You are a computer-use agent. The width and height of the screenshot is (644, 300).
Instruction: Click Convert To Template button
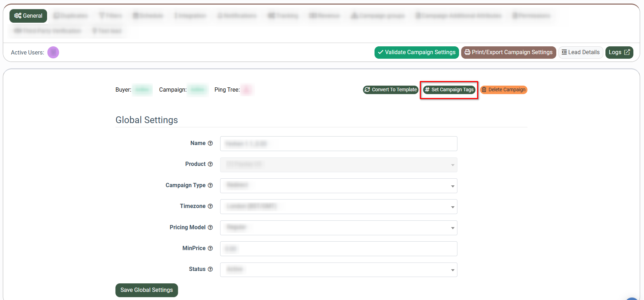[x=390, y=90]
